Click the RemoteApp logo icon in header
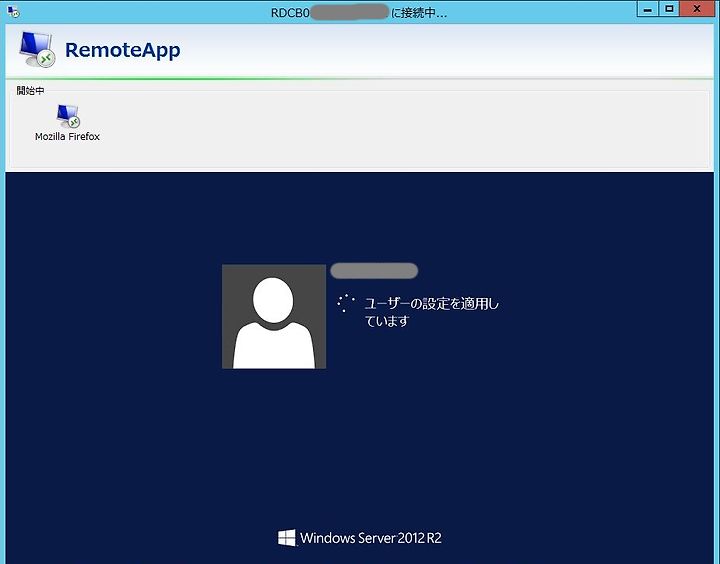 tap(38, 49)
